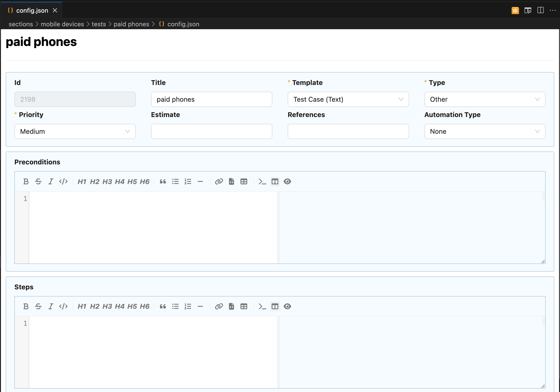Toggle bold in Steps editor toolbar
This screenshot has width=560, height=392.
pyautogui.click(x=26, y=306)
